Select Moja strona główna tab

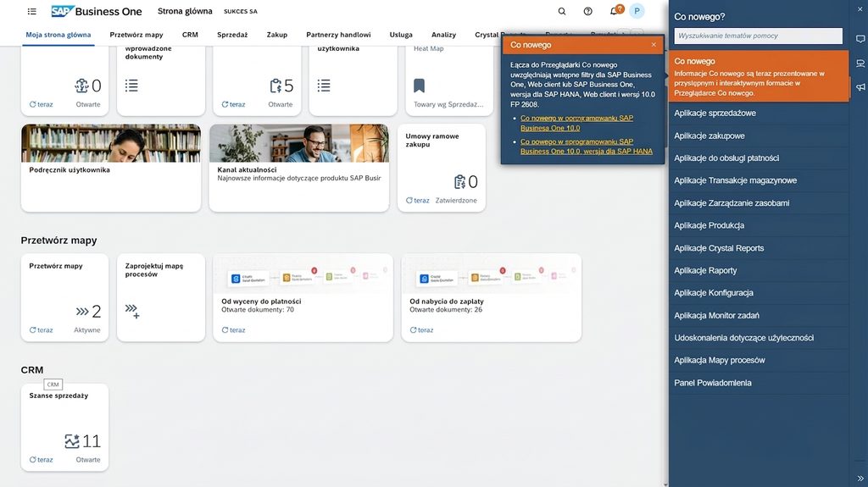tap(58, 35)
